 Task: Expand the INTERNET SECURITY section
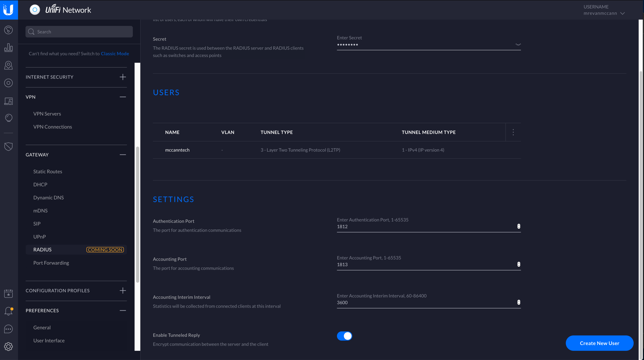click(123, 77)
